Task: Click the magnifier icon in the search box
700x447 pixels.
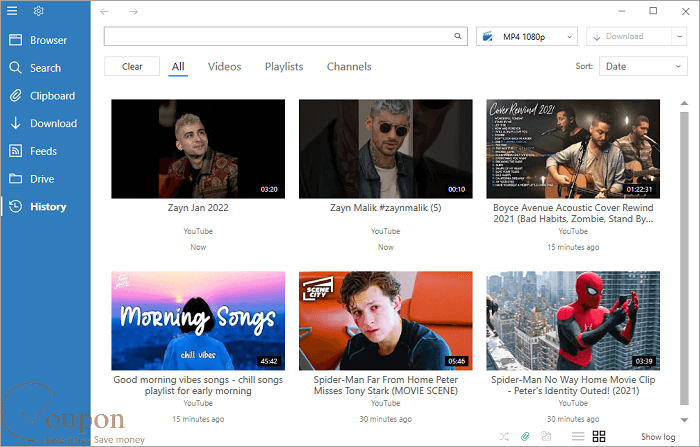Action: [x=458, y=36]
